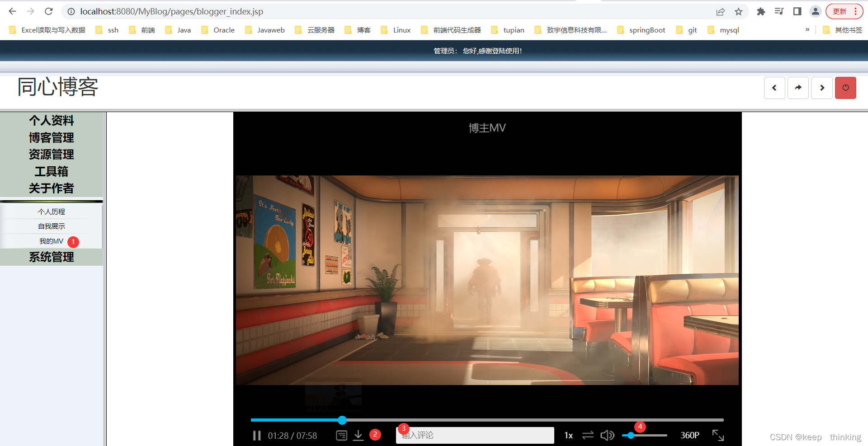
Task: Expand the 个人资料 menu section
Action: [x=52, y=121]
